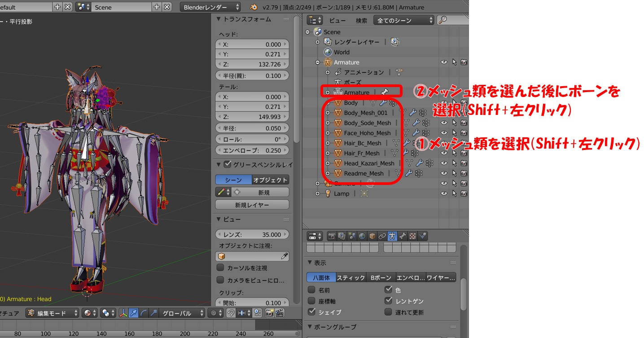Enable the 名前 checkbox
The width and height of the screenshot is (644, 338).
[x=311, y=290]
